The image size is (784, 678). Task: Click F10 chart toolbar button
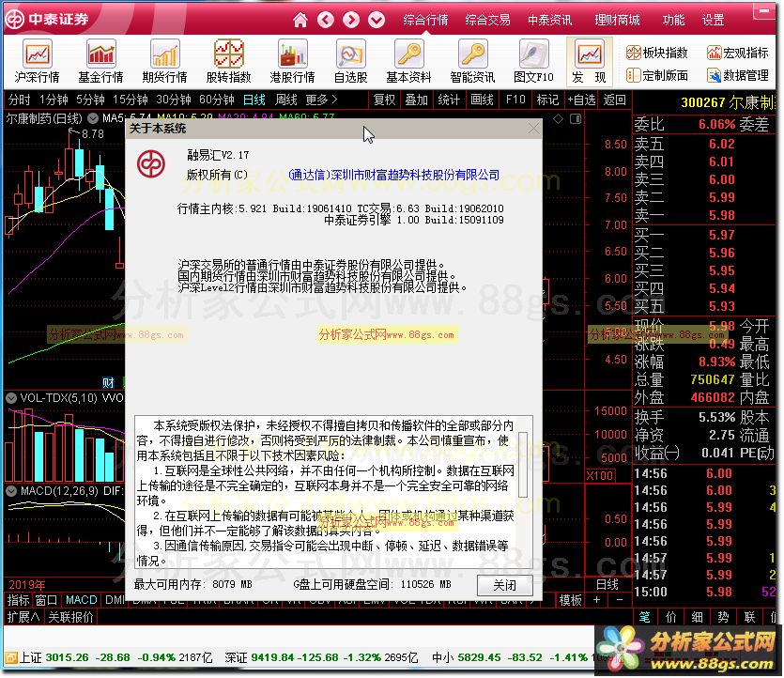point(515,100)
